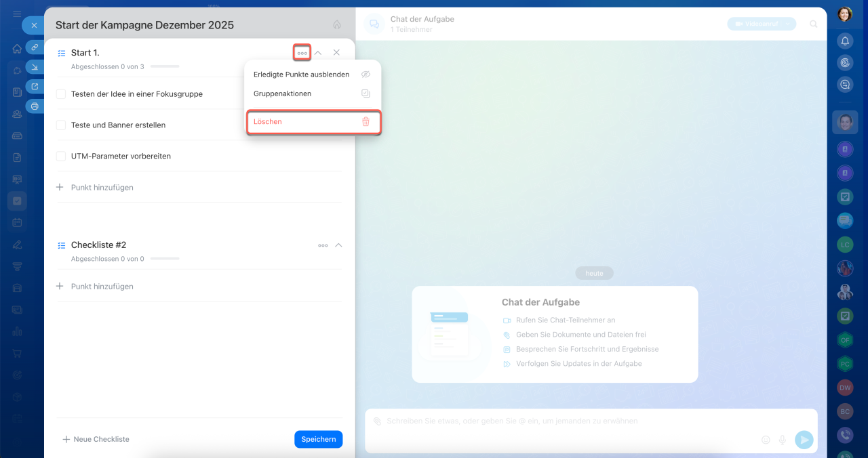Check 'Testen der Idee in einer Fokusgruppe'
This screenshot has height=458, width=868.
click(61, 94)
